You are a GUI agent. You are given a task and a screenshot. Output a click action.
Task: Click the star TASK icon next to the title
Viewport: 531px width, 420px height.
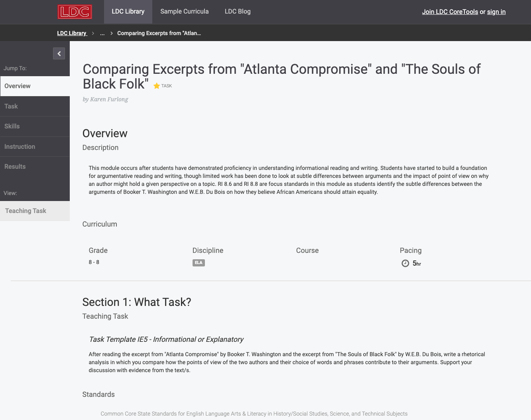tap(156, 86)
